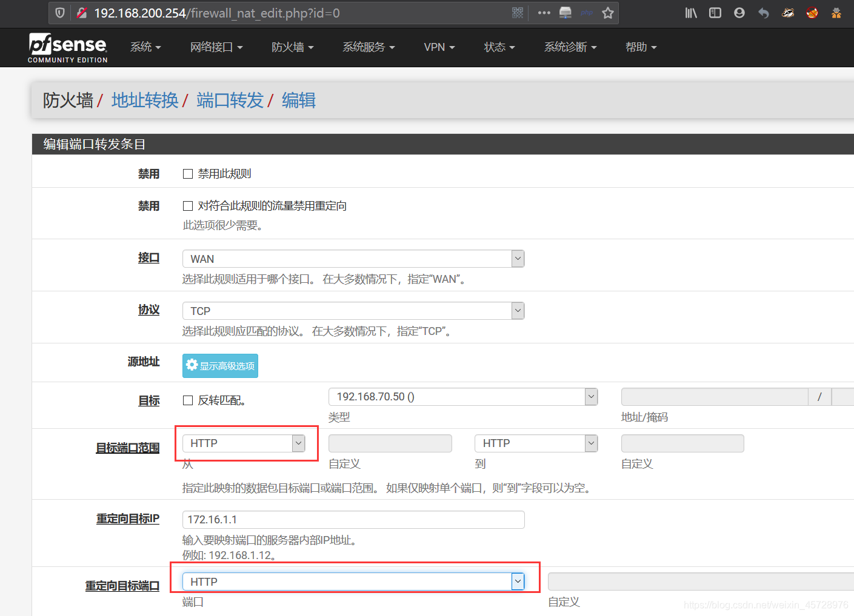The height and width of the screenshot is (616, 854).
Task: Toggle the browser sidebar icon
Action: pos(715,13)
